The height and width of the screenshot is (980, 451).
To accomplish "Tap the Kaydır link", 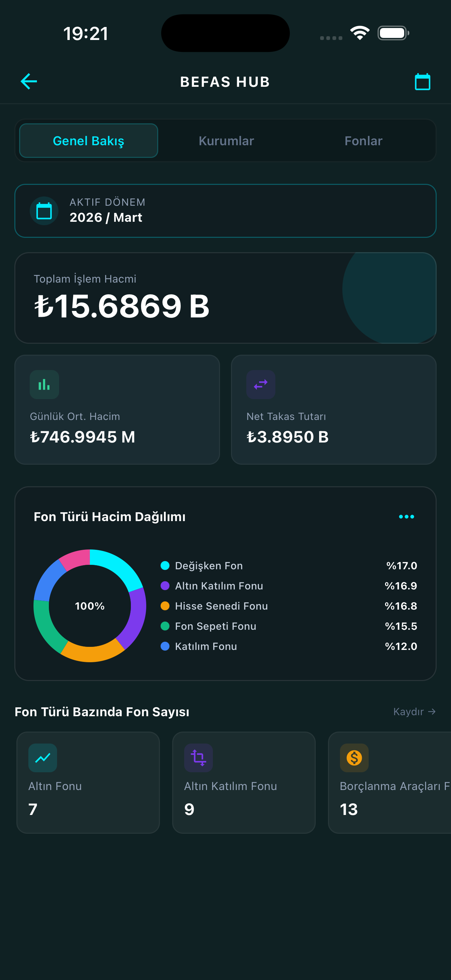I will [x=414, y=711].
